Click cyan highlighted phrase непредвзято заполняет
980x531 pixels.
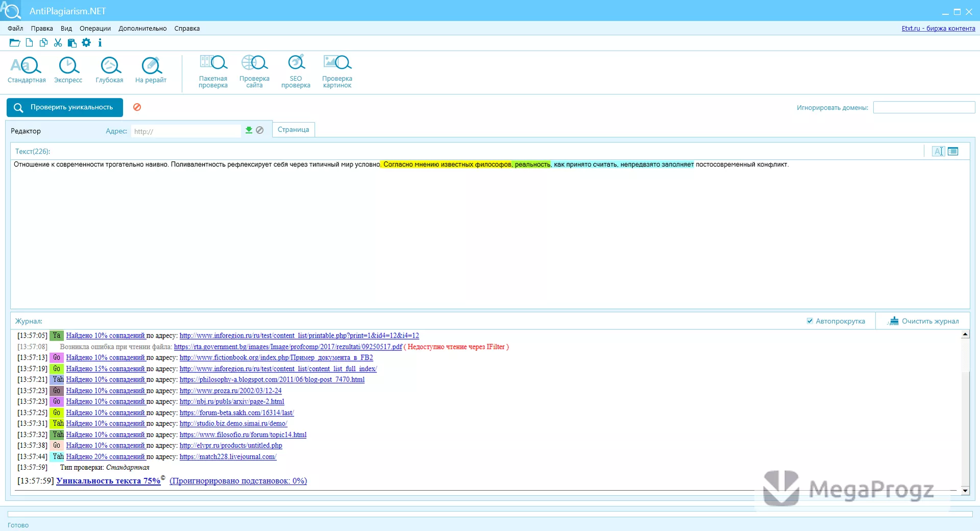point(657,164)
